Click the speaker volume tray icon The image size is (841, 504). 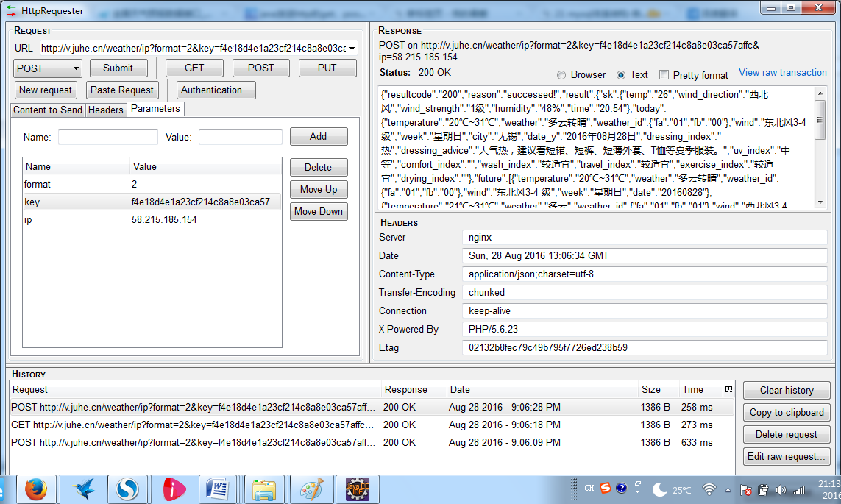point(781,489)
